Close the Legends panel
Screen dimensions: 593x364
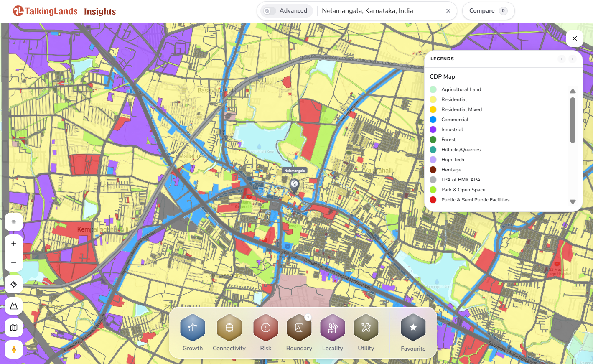(575, 38)
